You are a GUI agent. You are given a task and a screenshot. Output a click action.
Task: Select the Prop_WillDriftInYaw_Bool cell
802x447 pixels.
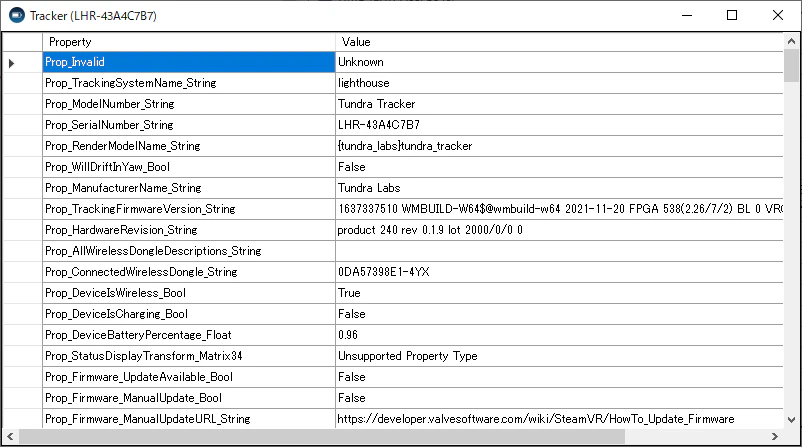pos(189,167)
